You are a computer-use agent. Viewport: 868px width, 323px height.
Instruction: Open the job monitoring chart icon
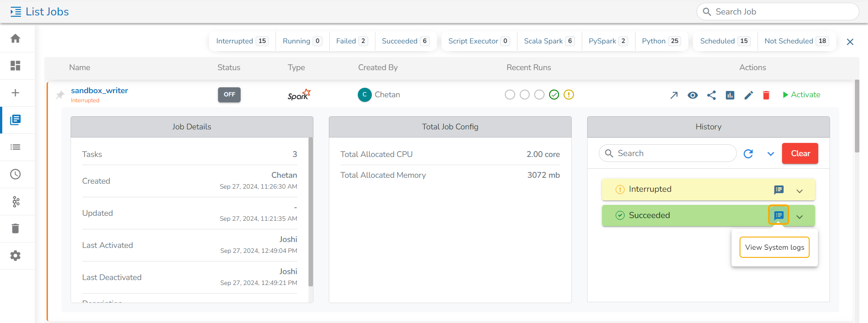(730, 95)
